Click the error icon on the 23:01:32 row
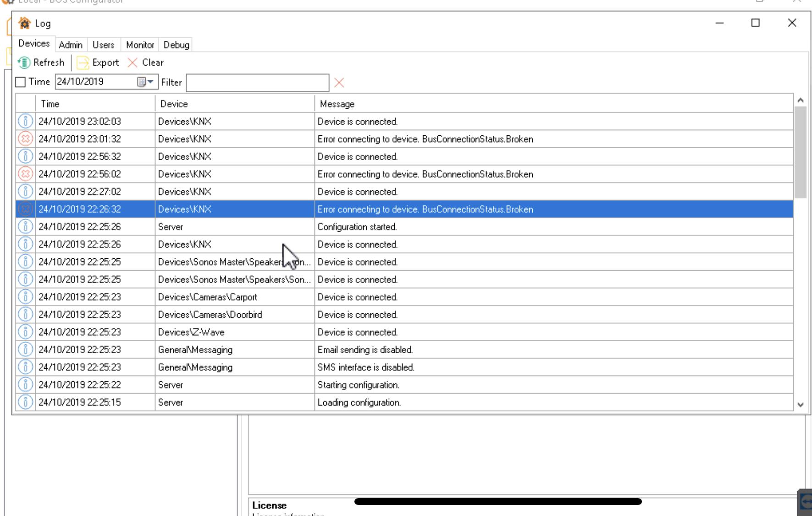 pyautogui.click(x=26, y=139)
